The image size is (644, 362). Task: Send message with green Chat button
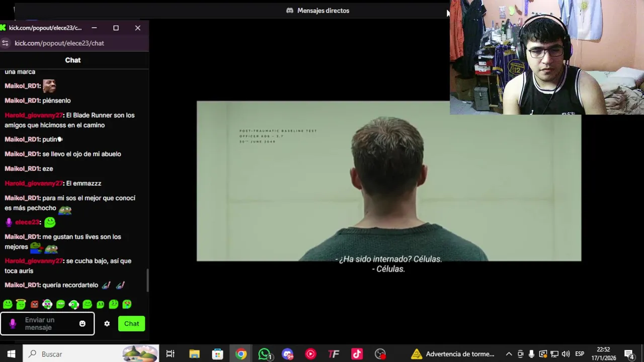click(131, 324)
